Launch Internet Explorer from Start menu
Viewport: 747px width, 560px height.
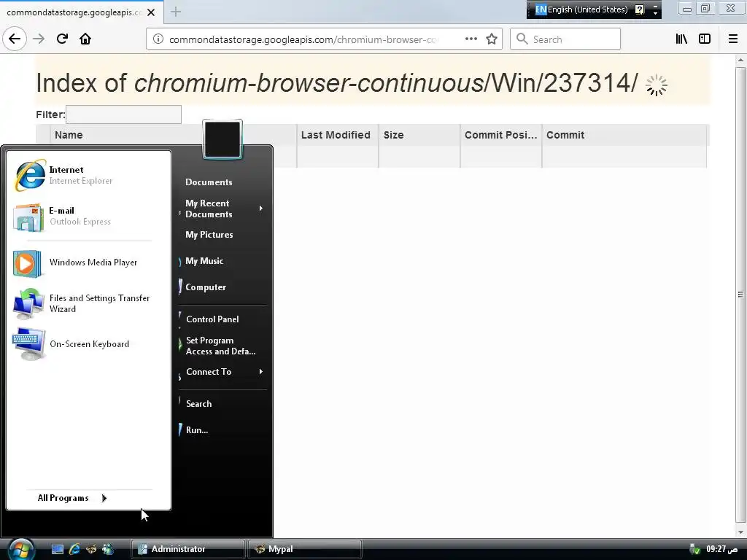pyautogui.click(x=88, y=175)
